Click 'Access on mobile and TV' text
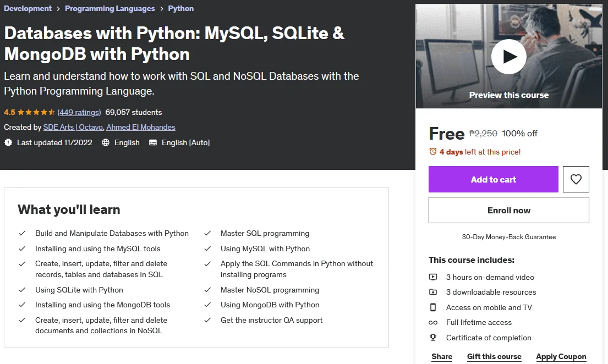 [489, 307]
